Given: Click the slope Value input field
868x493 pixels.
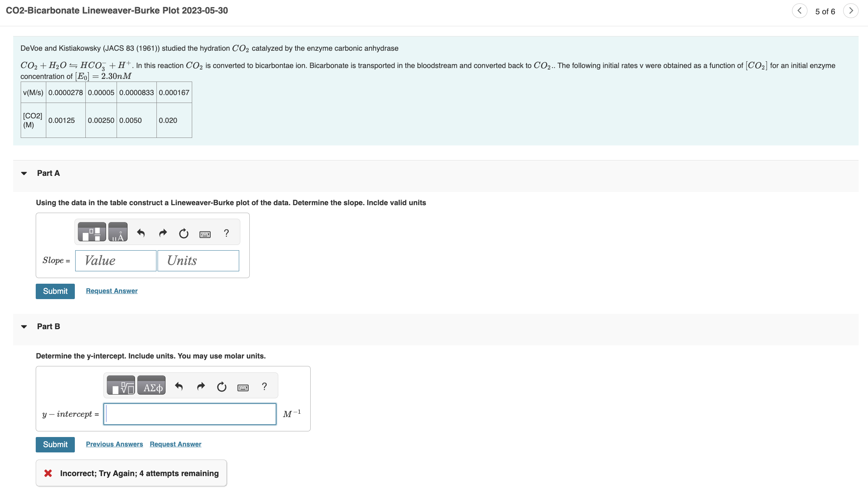Looking at the screenshot, I should point(115,261).
